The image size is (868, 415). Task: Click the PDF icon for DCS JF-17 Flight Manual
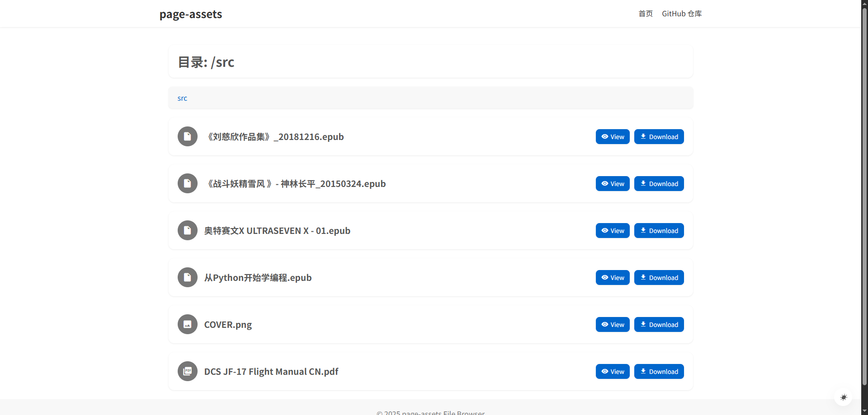pos(187,371)
